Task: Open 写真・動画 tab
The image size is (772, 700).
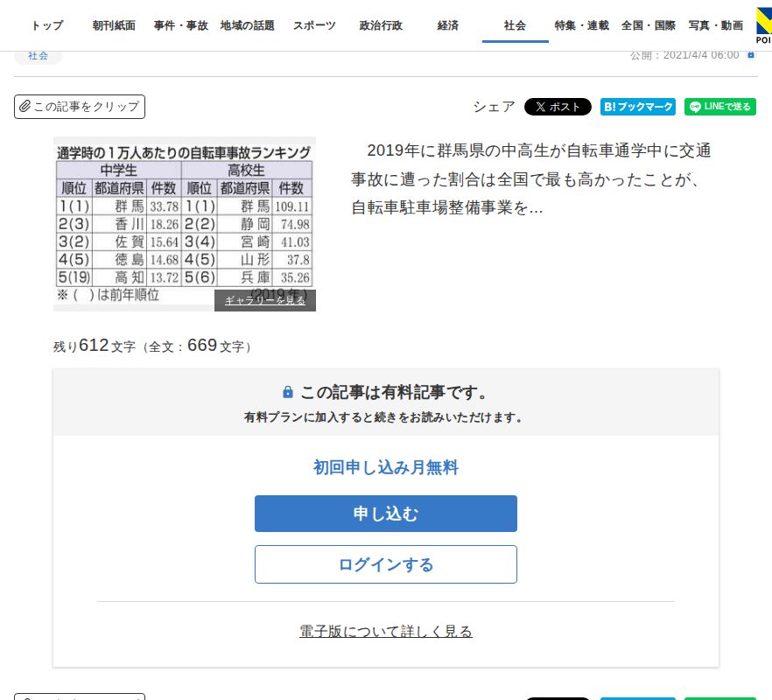Action: click(715, 25)
